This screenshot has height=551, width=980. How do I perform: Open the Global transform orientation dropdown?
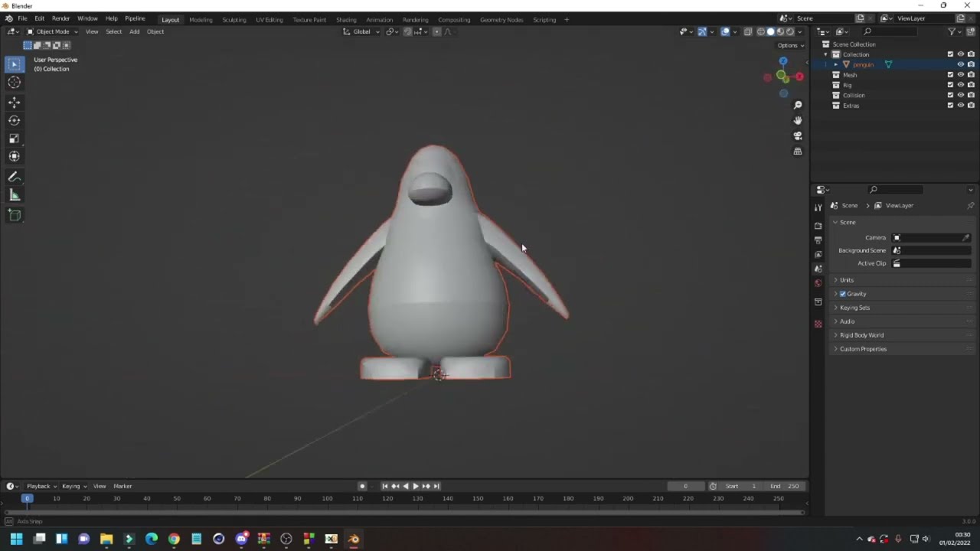[361, 31]
